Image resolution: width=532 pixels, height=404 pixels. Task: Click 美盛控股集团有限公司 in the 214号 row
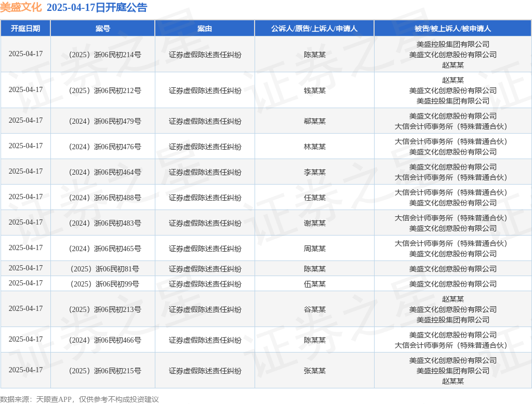click(x=453, y=44)
